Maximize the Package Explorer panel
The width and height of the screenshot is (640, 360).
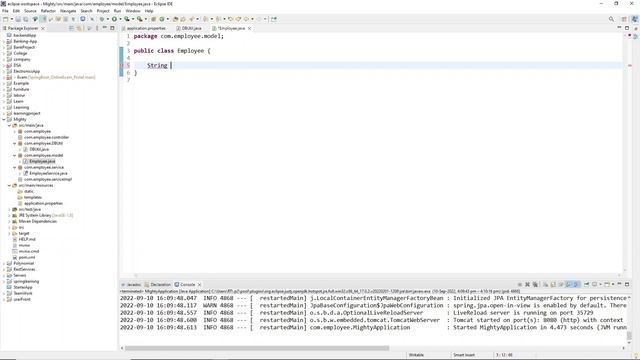[112, 28]
